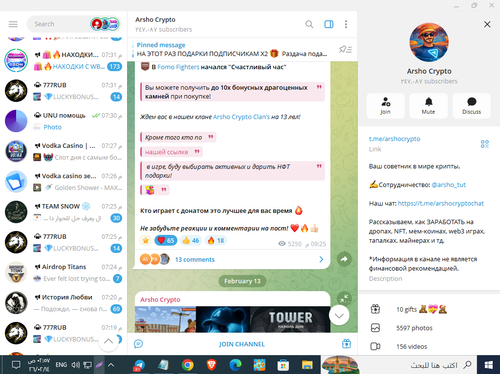Screen dimensions: 500x374
Task: Open the pinned messages list icon
Action: [x=345, y=49]
